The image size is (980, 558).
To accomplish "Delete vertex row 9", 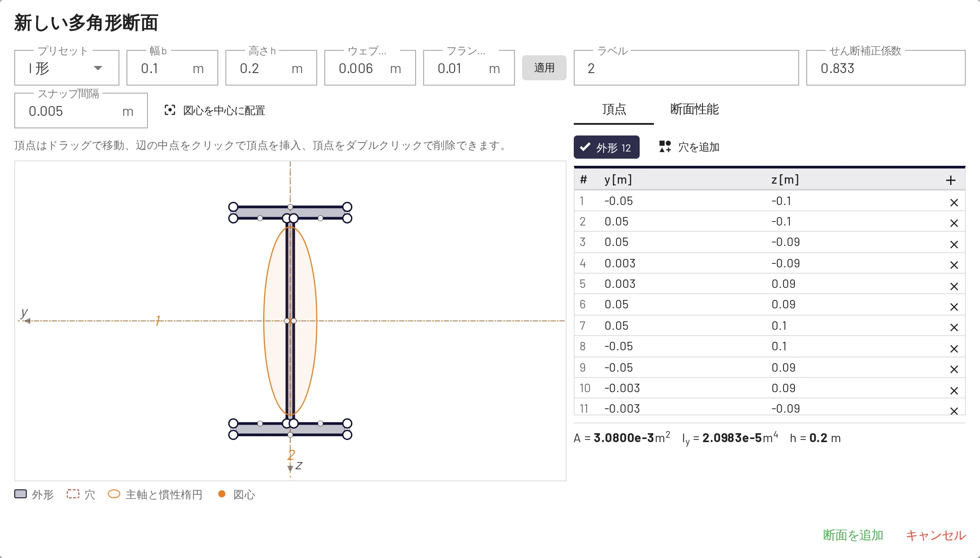I will [x=954, y=369].
